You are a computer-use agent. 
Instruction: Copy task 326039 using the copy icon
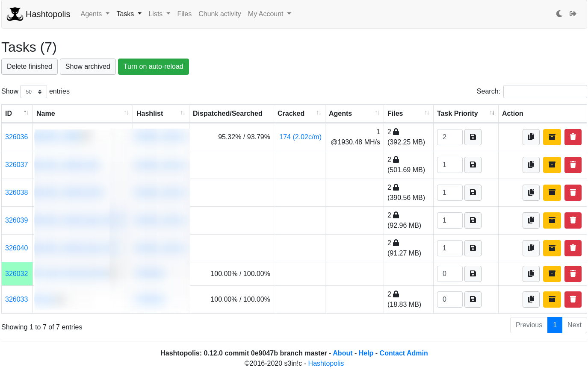tap(531, 220)
